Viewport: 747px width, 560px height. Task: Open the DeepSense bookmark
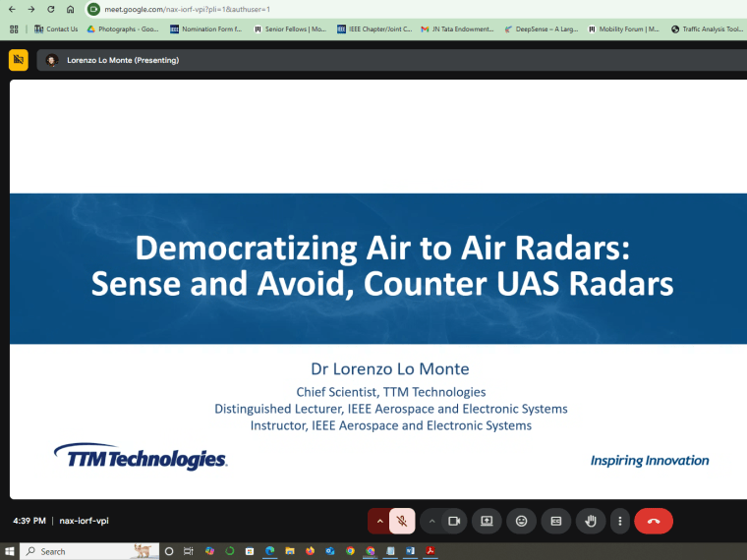tap(542, 29)
